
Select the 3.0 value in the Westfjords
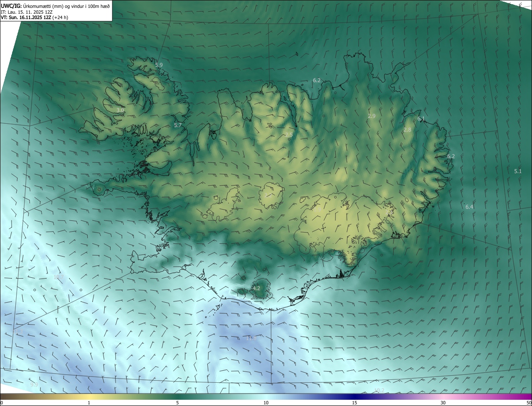click(x=120, y=110)
